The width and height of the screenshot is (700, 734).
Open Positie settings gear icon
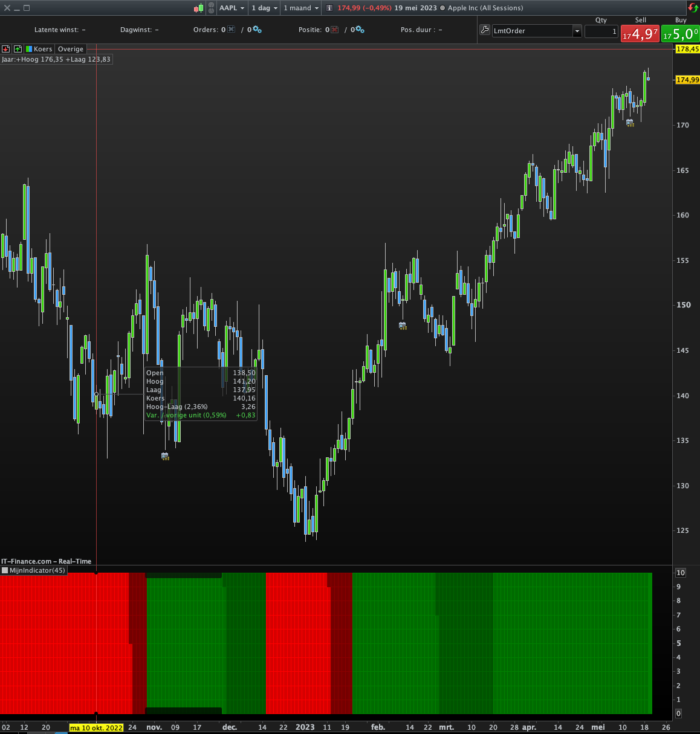[x=360, y=30]
